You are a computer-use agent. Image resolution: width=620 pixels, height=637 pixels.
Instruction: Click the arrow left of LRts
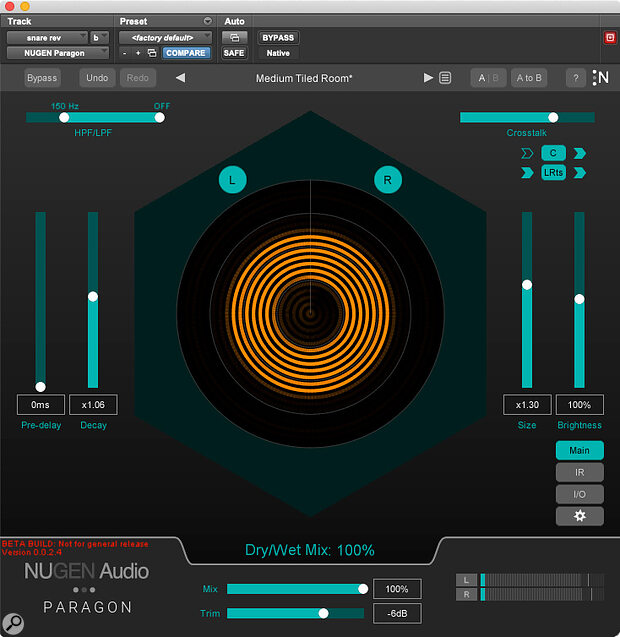pos(527,173)
